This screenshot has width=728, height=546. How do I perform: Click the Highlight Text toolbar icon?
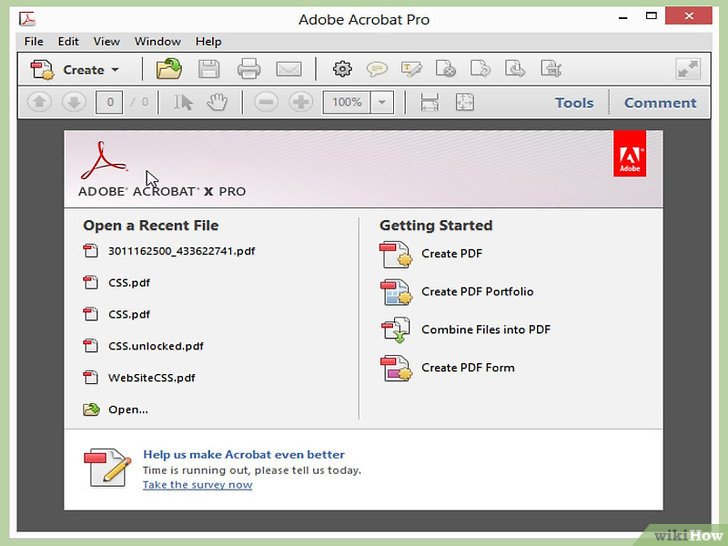click(x=411, y=69)
